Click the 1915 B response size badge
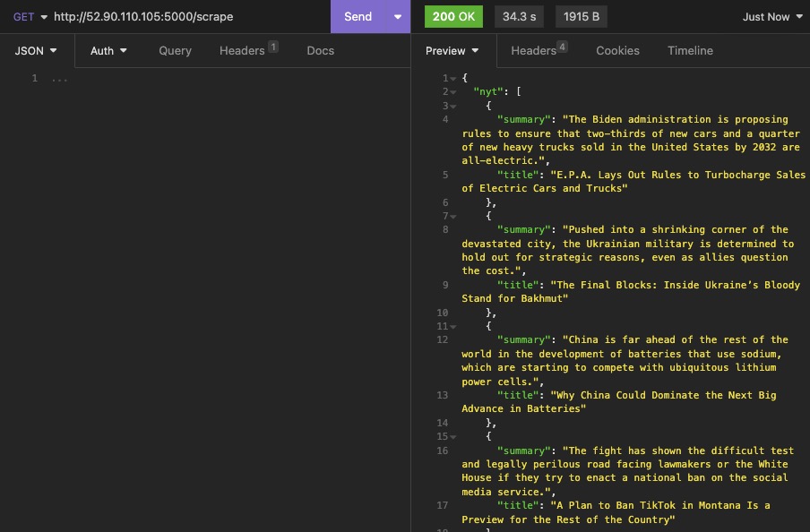 coord(582,16)
